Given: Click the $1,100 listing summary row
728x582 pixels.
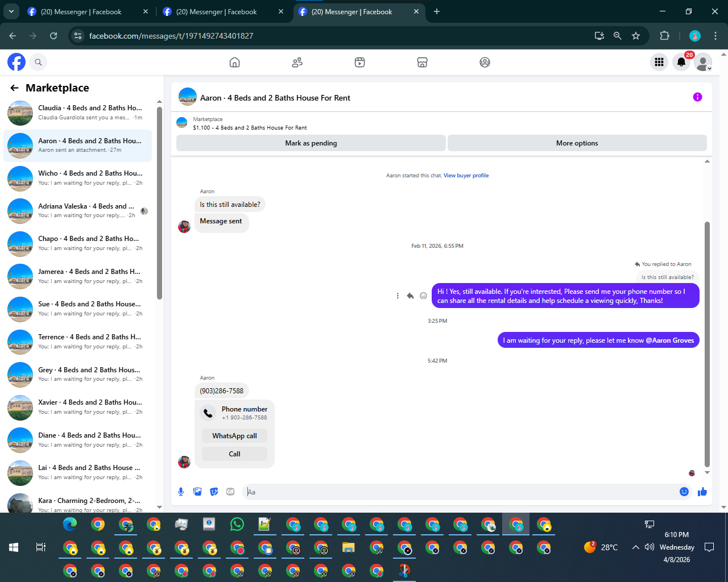Looking at the screenshot, I should click(441, 123).
